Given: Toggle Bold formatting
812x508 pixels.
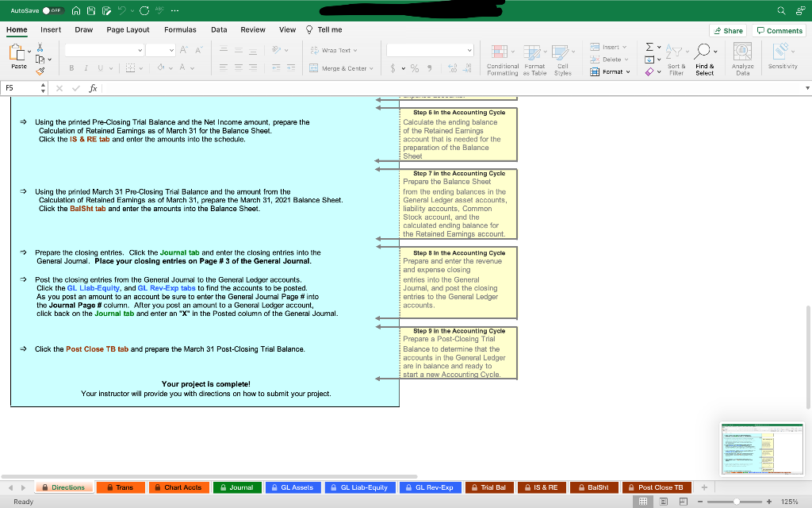Looking at the screenshot, I should [71, 68].
